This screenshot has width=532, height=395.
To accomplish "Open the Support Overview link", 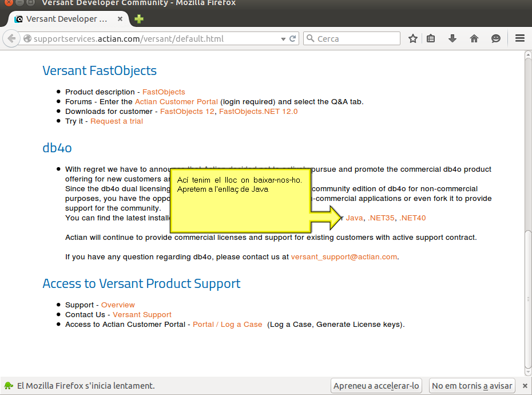I will tap(118, 305).
